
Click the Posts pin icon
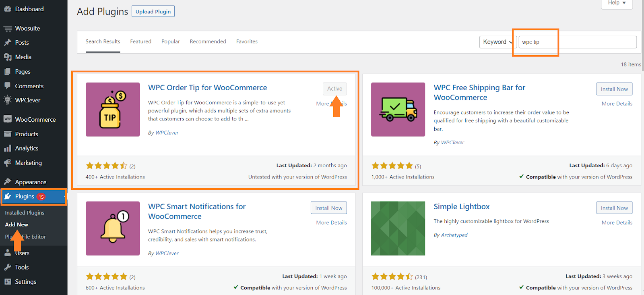click(x=8, y=42)
